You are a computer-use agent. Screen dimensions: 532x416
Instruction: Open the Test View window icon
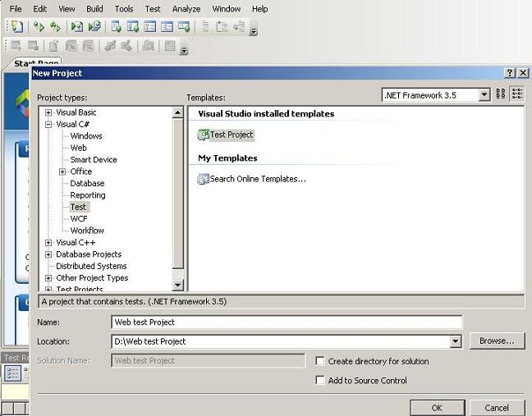(117, 27)
